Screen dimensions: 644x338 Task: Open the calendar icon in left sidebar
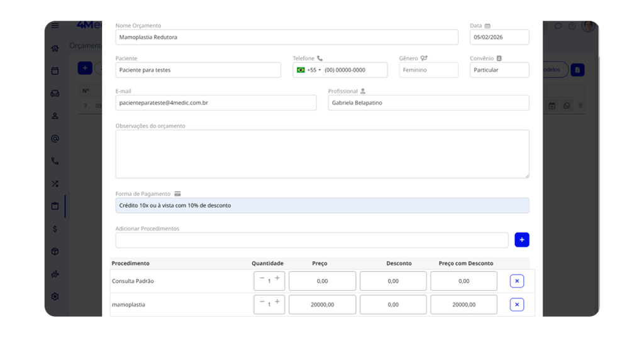pyautogui.click(x=55, y=71)
